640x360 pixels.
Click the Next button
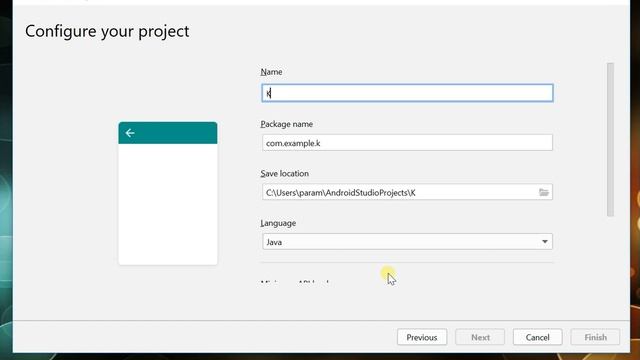pyautogui.click(x=480, y=337)
